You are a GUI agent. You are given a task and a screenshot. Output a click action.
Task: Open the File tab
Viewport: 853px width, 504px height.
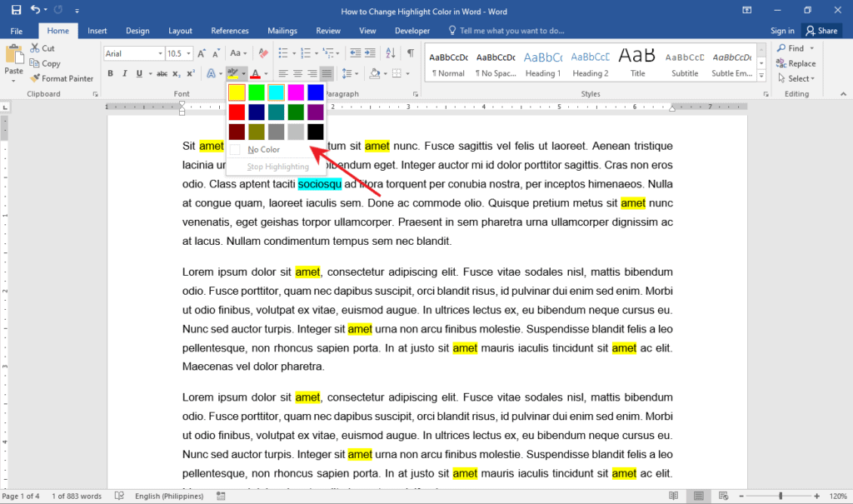pos(17,31)
